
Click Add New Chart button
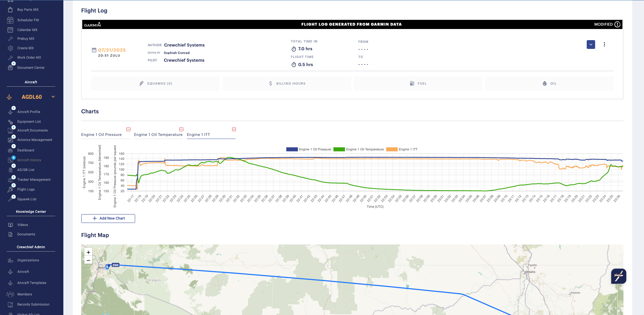tap(108, 219)
